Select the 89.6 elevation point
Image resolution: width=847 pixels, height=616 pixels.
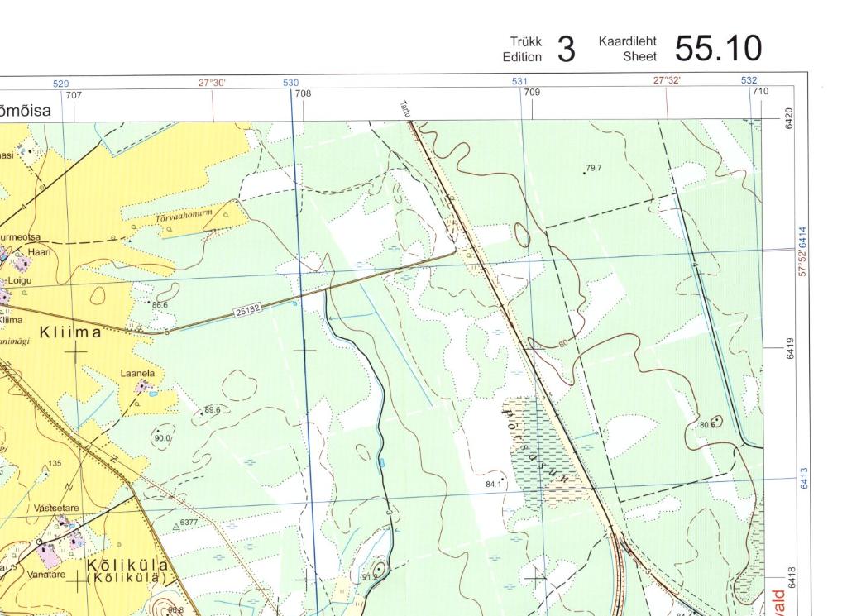[x=203, y=411]
